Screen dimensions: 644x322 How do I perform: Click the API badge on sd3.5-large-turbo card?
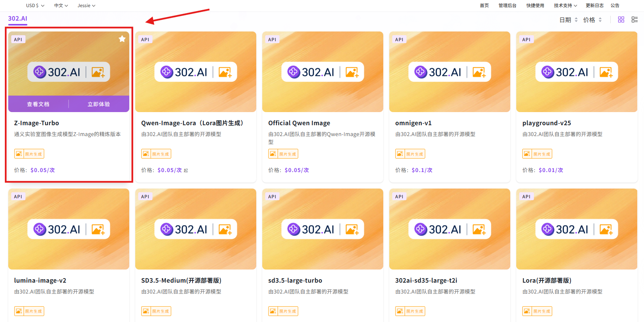272,196
